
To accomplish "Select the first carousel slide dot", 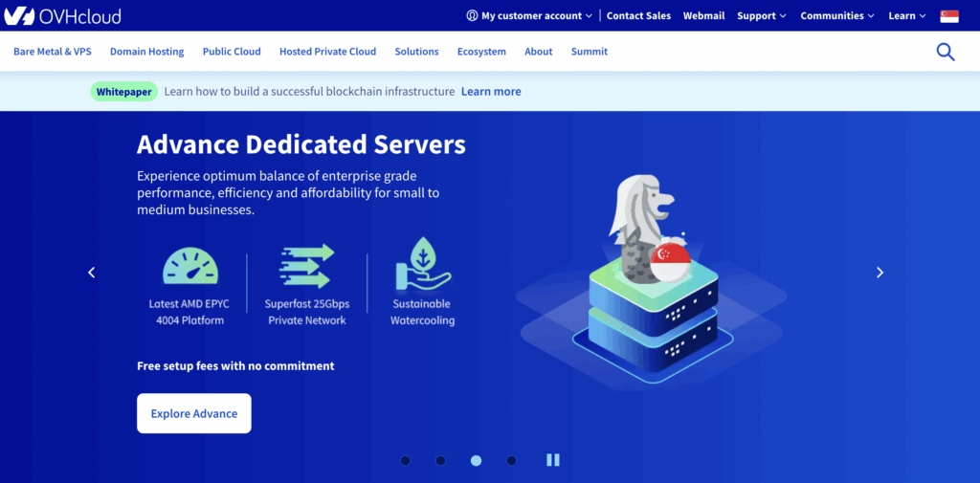I will tap(405, 461).
